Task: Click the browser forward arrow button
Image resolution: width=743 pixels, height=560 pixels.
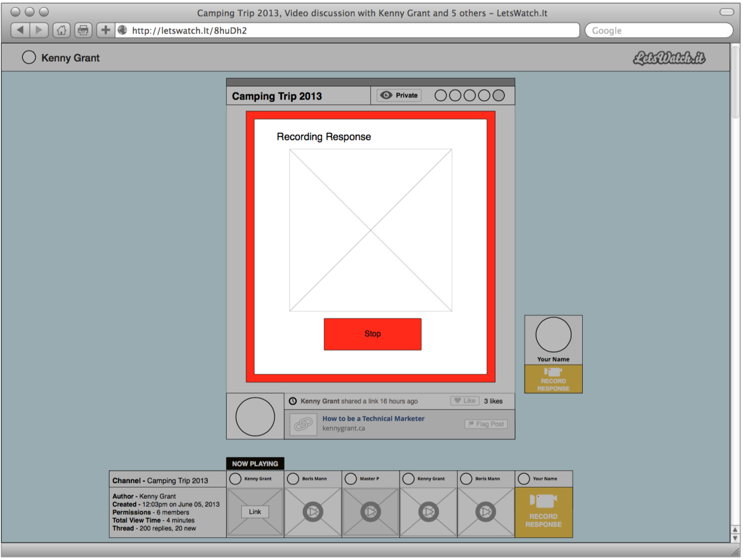Action: point(39,30)
